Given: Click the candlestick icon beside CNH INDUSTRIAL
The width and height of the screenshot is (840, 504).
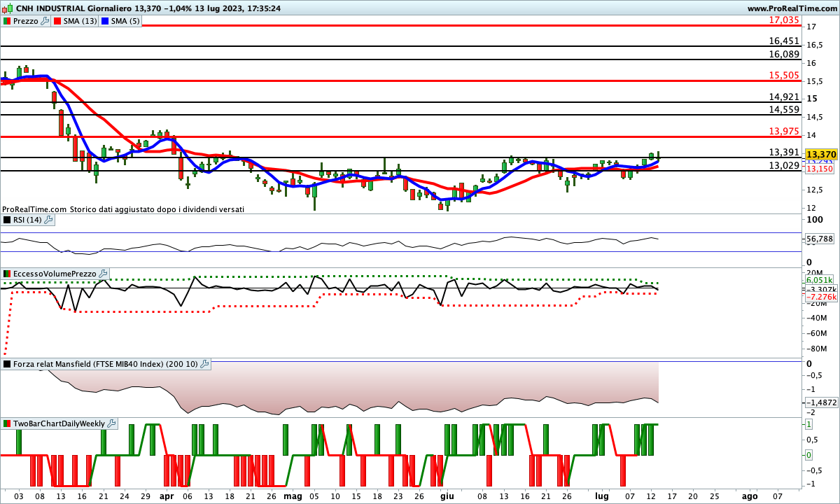Looking at the screenshot, I should [6, 8].
